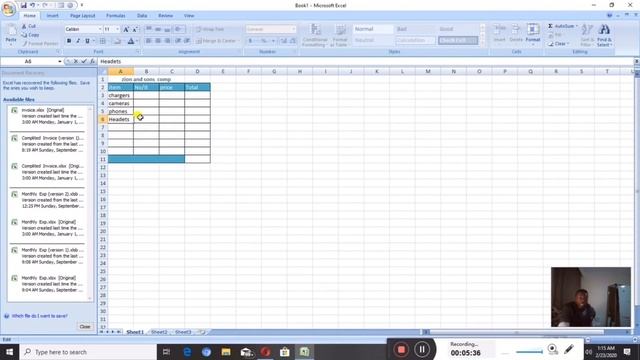Cut the selection with scissors icon
Viewport: 640px width, 360px height.
(29, 26)
